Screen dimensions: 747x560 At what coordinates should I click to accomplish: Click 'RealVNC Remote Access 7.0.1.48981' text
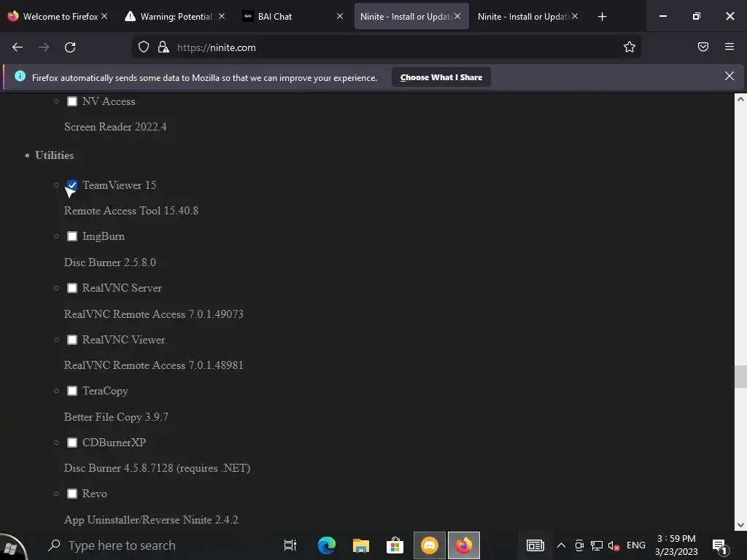154,365
